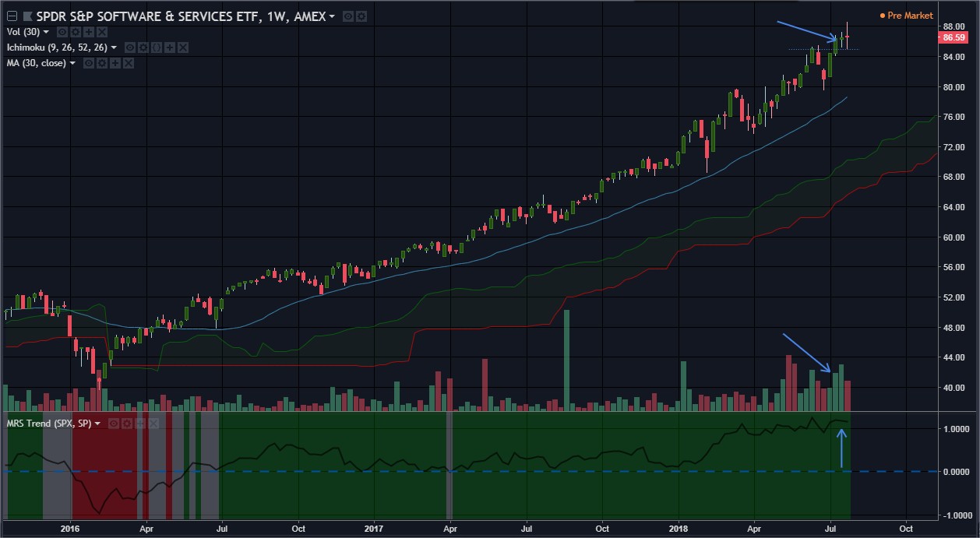Click the 76.00 price axis label
The height and width of the screenshot is (538, 980).
pos(954,117)
